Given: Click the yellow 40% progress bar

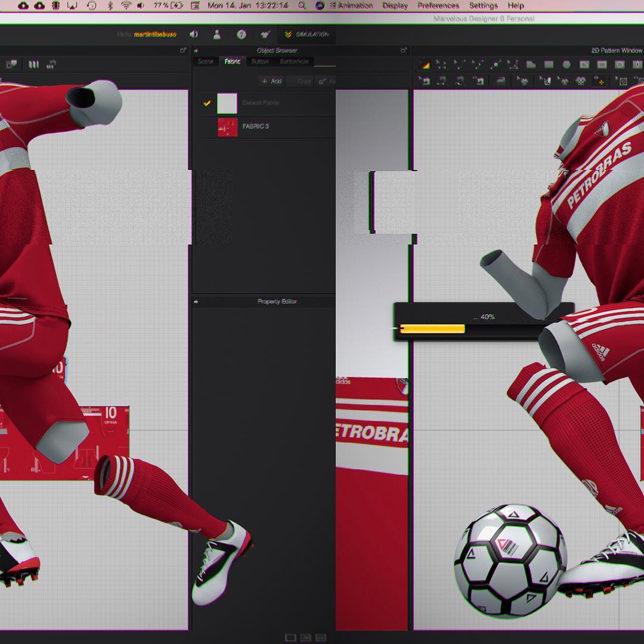Looking at the screenshot, I should (432, 329).
